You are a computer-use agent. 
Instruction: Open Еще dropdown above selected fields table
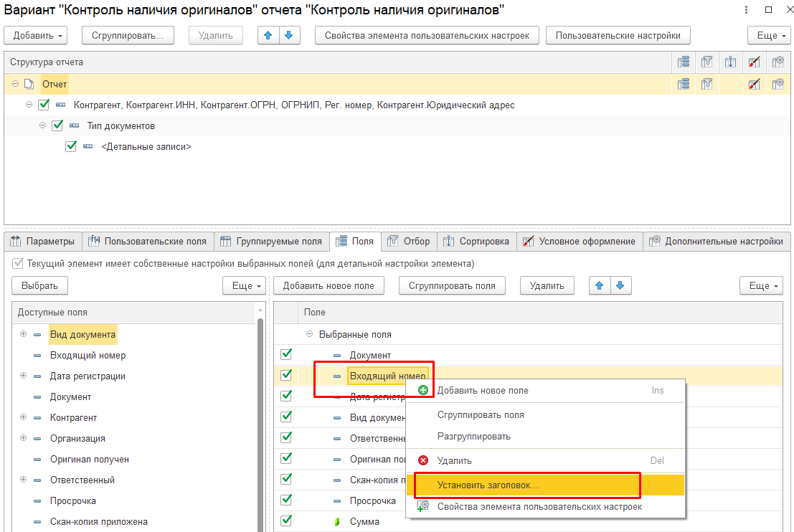pyautogui.click(x=761, y=285)
